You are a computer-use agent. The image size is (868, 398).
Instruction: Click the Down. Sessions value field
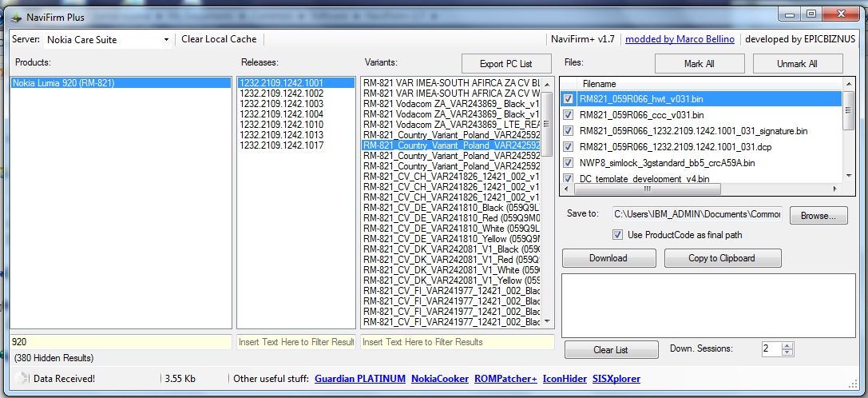(771, 348)
